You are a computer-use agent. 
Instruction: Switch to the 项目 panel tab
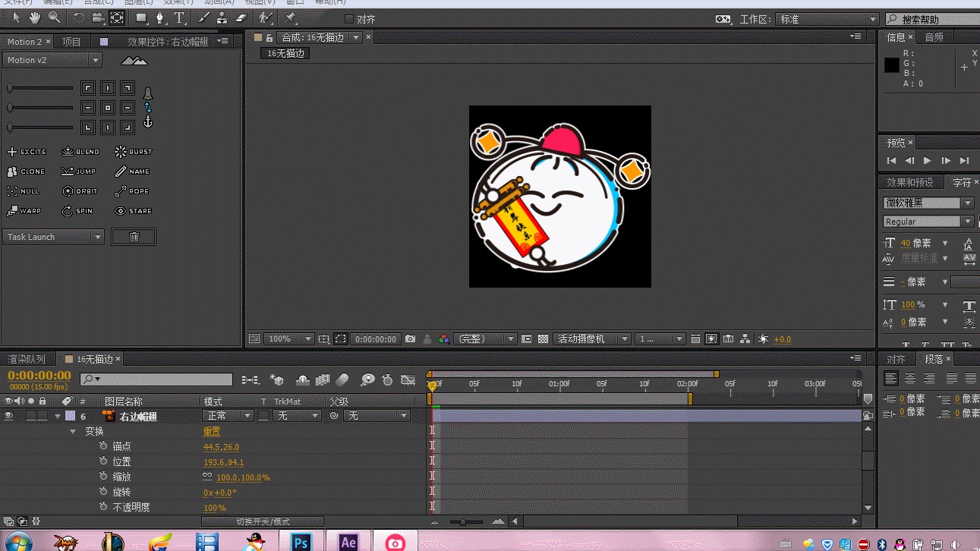[71, 42]
